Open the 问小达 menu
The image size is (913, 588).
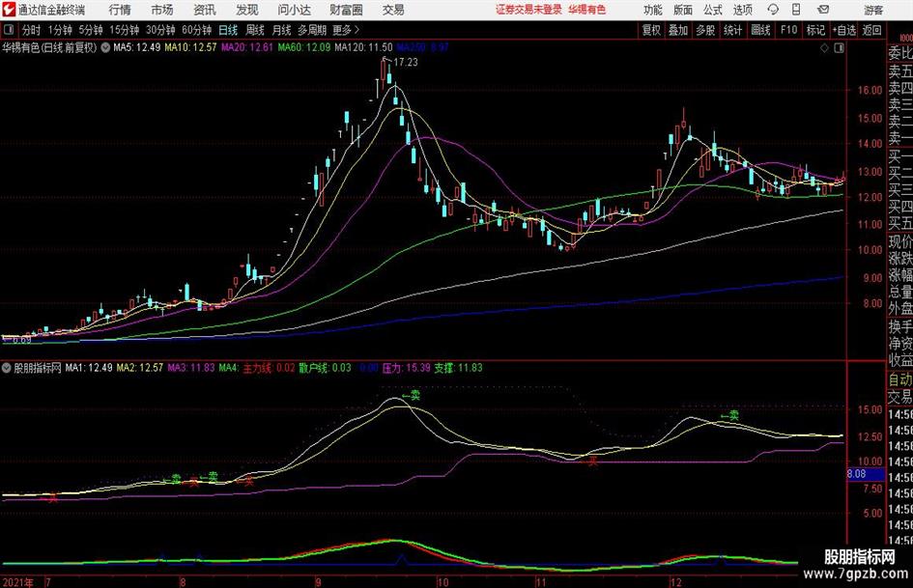click(x=294, y=10)
